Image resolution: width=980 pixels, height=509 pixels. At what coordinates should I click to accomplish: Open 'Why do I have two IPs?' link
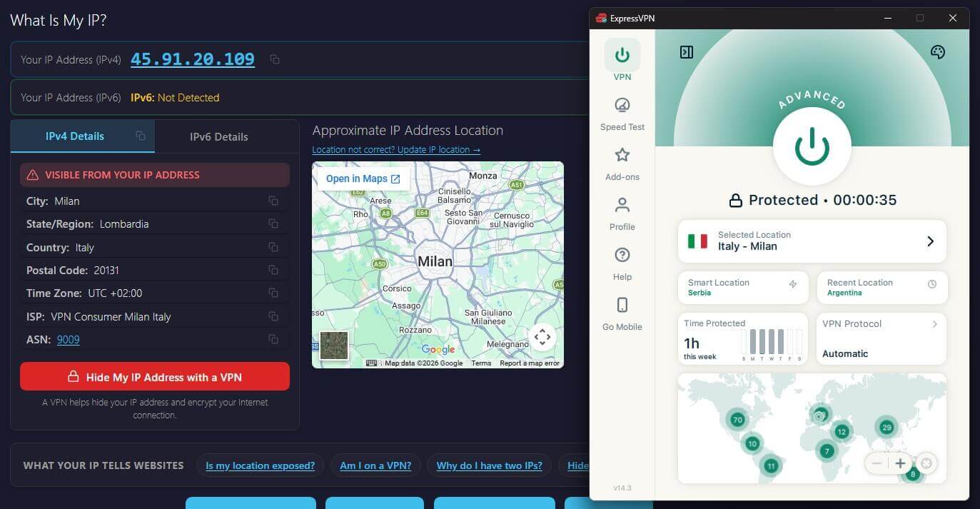pos(490,465)
